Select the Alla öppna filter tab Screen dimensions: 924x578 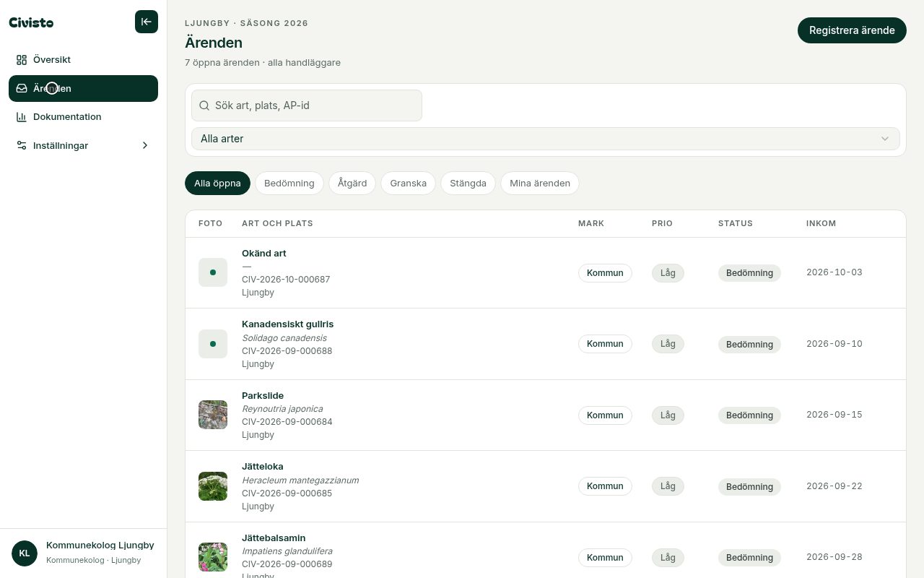217,183
